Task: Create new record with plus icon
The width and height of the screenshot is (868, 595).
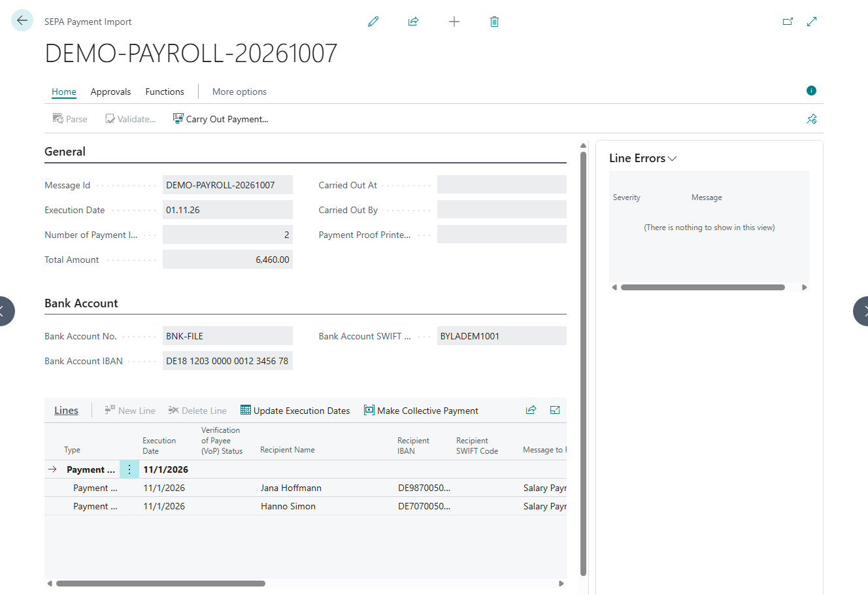Action: (x=454, y=22)
